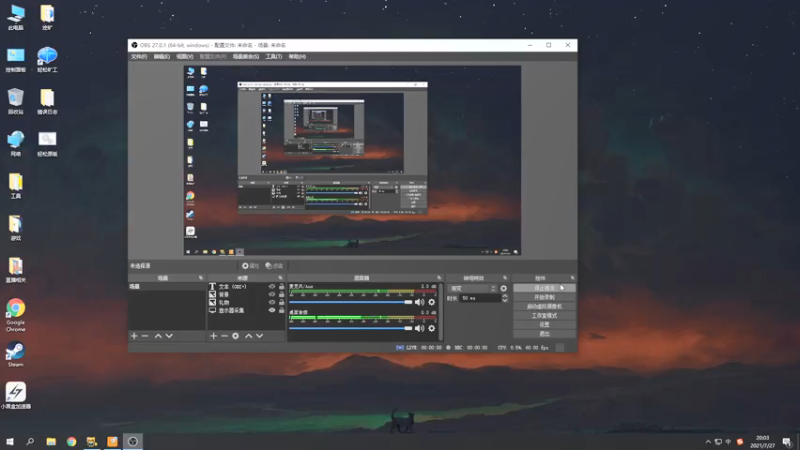Click the 启动虚拟摄像机 (Start Virtual Camera) button
This screenshot has width=800, height=450.
(x=544, y=307)
